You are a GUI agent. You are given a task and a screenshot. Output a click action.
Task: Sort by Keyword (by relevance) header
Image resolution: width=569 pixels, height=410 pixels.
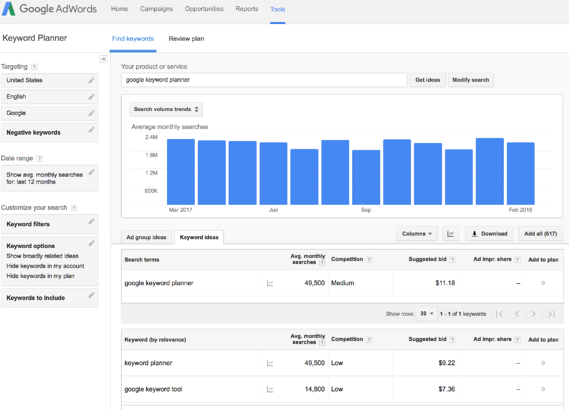click(x=155, y=340)
